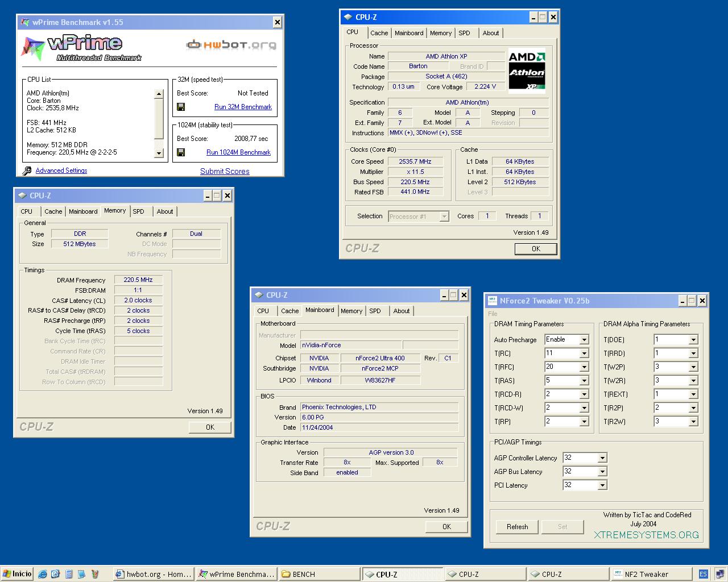Open Internet Explorer from the quick launch
728x582 pixels.
[43, 574]
